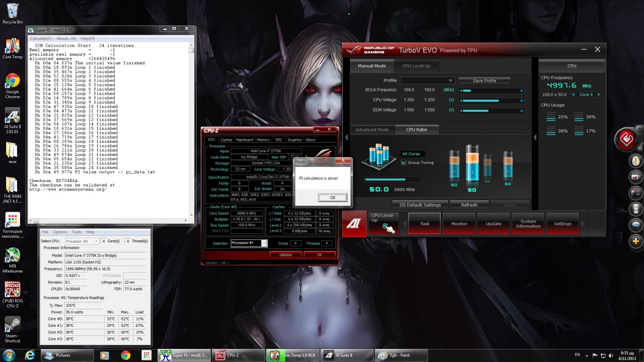Click the Refresh button in TurboV
This screenshot has height=362, width=644.
tap(469, 205)
